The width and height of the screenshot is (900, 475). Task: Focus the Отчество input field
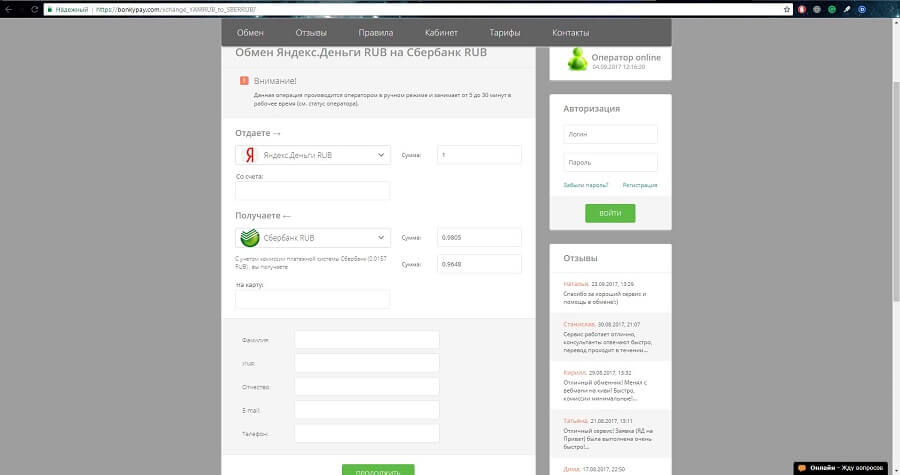[x=367, y=387]
